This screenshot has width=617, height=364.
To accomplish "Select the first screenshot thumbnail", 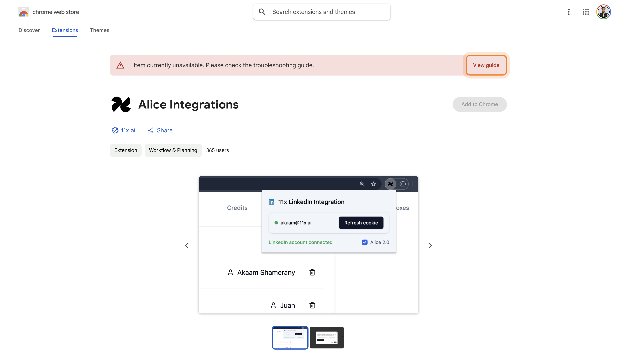I will pyautogui.click(x=290, y=338).
